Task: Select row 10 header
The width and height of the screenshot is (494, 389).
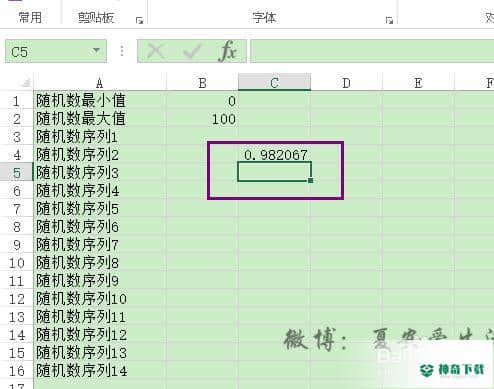Action: point(16,263)
